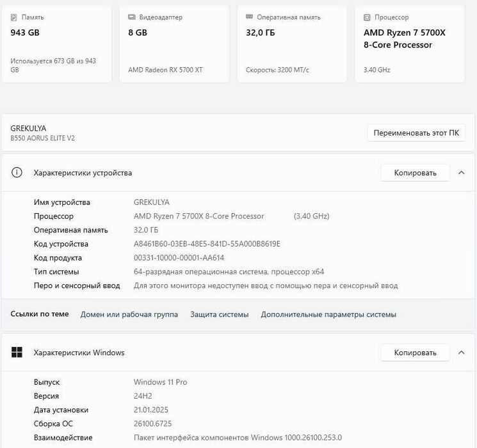Select OS build 26100.6725 value
The width and height of the screenshot is (477, 448).
point(153,424)
